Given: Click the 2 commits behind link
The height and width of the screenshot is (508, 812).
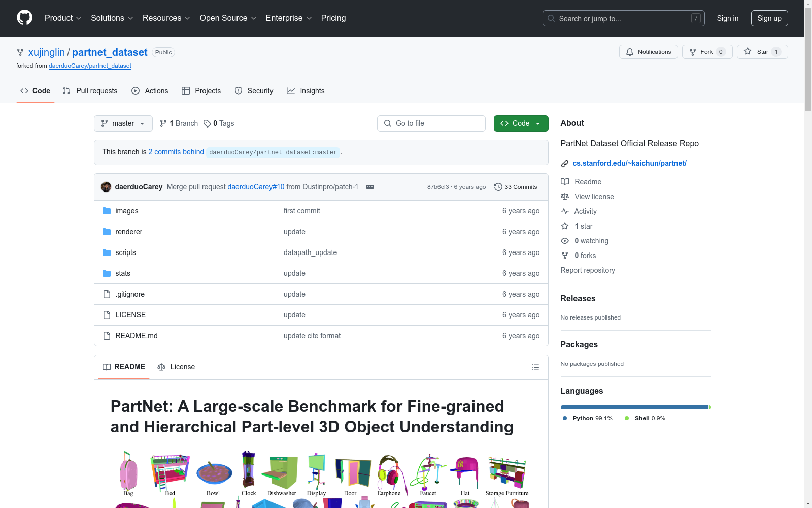Looking at the screenshot, I should click(x=176, y=152).
